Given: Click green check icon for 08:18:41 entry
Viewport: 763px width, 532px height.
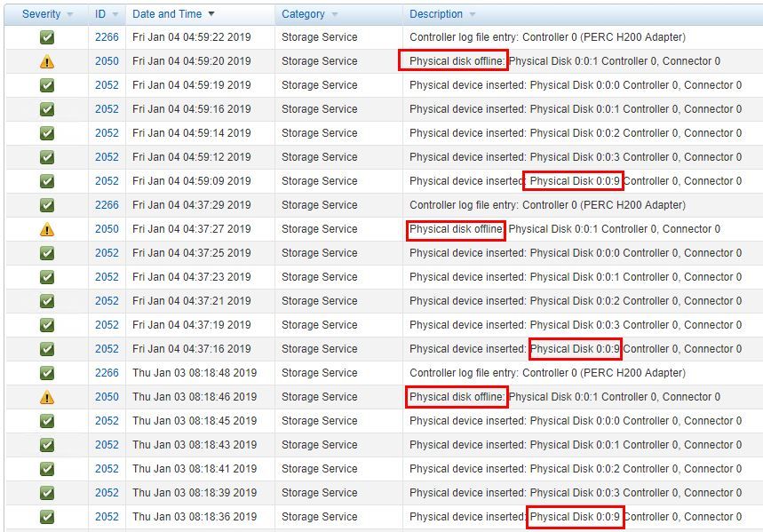Looking at the screenshot, I should (47, 469).
